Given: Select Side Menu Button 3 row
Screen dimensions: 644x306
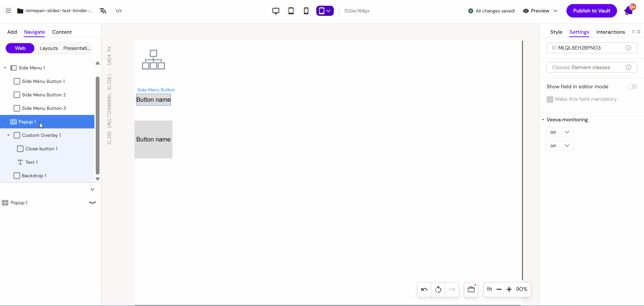Looking at the screenshot, I should coord(44,108).
